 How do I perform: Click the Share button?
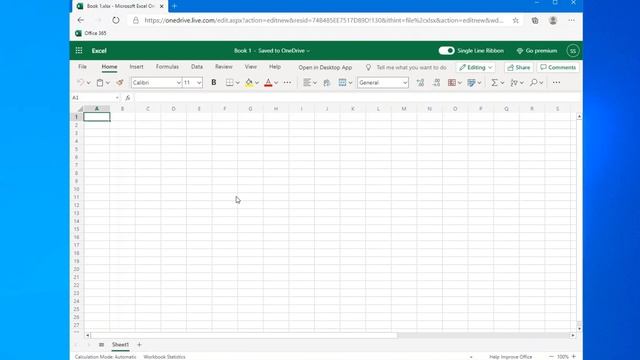(x=519, y=67)
